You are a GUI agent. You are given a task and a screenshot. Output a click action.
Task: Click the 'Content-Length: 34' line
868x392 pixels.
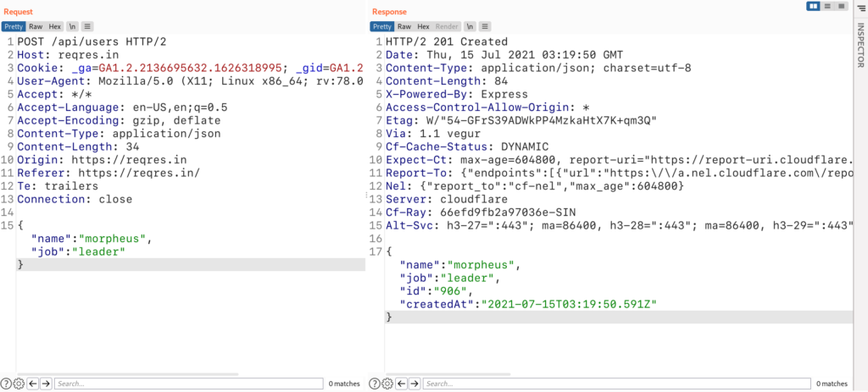click(78, 147)
